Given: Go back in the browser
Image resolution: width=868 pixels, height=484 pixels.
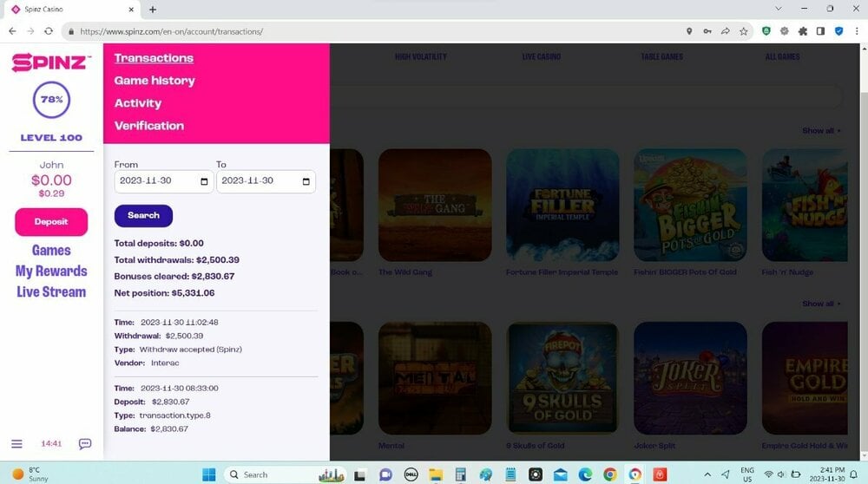Looking at the screenshot, I should pos(12,31).
